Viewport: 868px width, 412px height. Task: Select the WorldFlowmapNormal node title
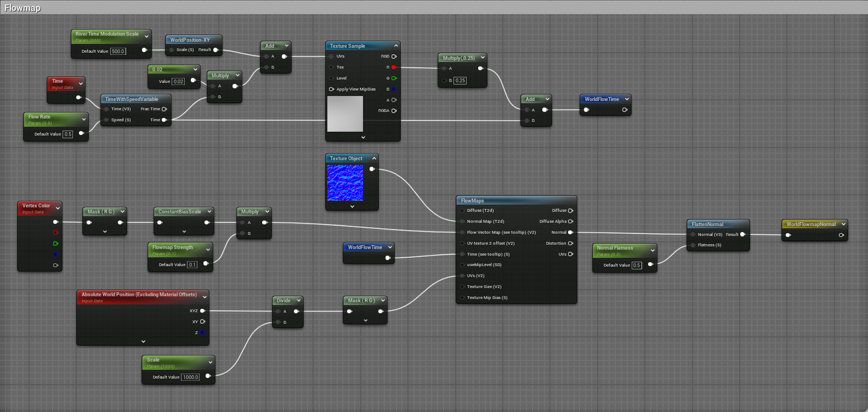coord(810,224)
